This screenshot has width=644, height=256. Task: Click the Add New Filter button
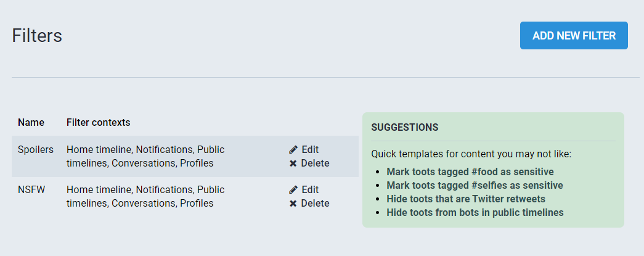574,36
